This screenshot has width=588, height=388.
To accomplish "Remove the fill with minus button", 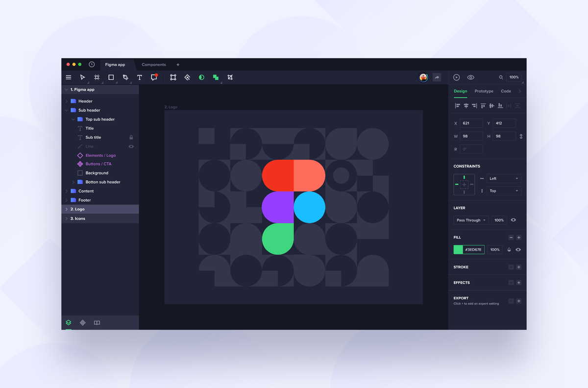I will (x=511, y=238).
